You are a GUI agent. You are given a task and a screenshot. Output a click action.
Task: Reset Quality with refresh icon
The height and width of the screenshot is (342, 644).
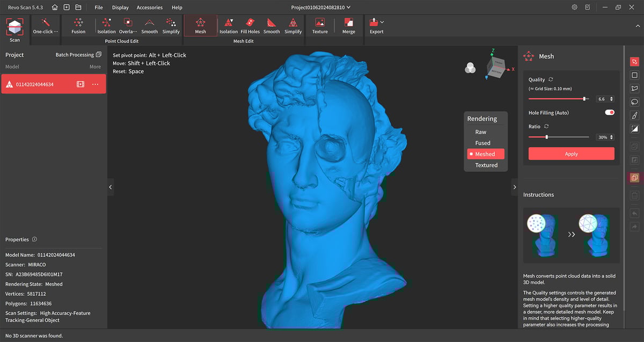pyautogui.click(x=551, y=79)
